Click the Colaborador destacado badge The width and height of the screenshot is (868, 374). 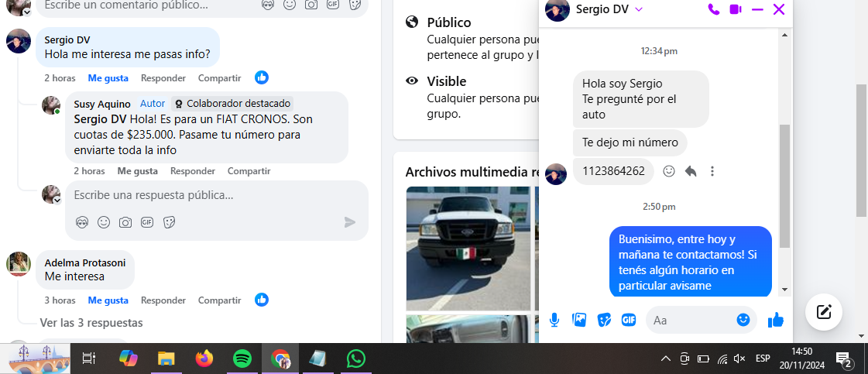point(232,104)
